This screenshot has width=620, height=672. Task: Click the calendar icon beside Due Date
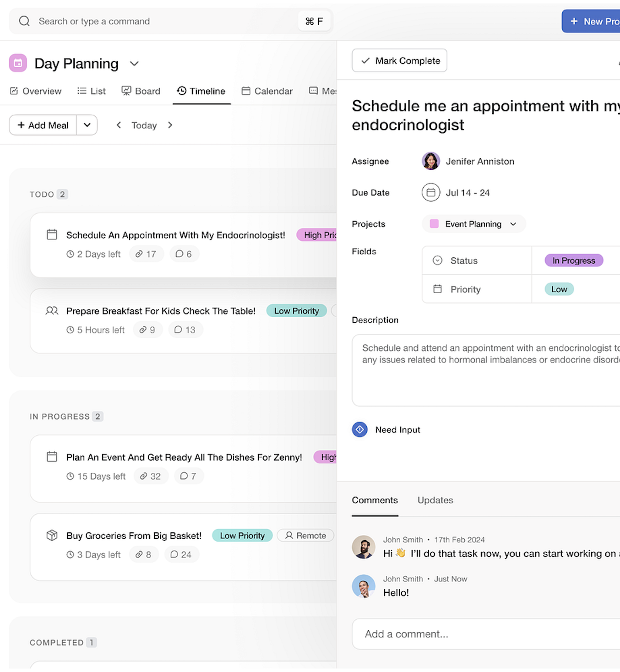pos(430,193)
